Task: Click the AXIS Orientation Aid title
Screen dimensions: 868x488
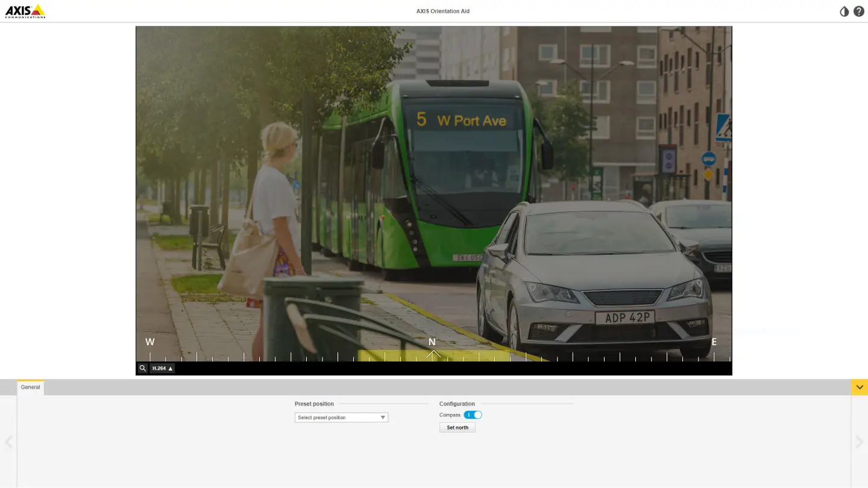Action: coord(442,11)
